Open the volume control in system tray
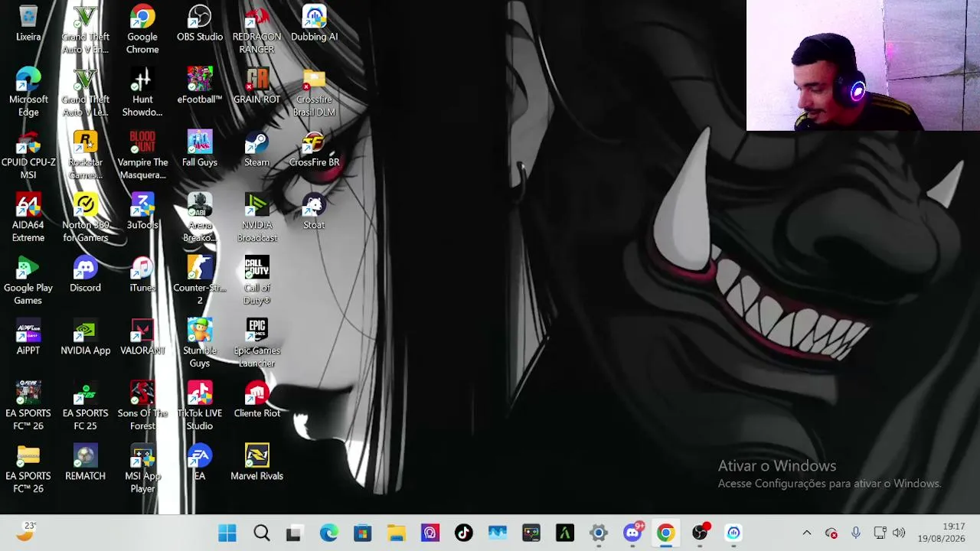Viewport: 980px width, 551px height. pos(899,533)
